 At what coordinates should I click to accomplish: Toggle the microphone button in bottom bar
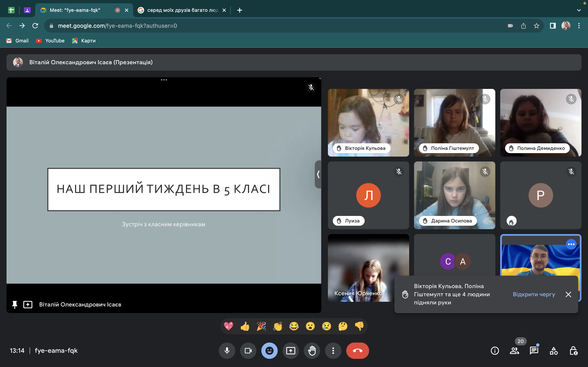[x=227, y=350]
